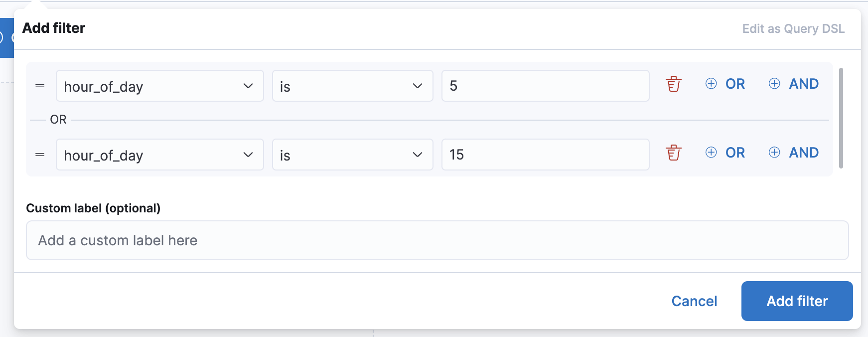Click the Add filter button
868x337 pixels.
click(x=797, y=301)
